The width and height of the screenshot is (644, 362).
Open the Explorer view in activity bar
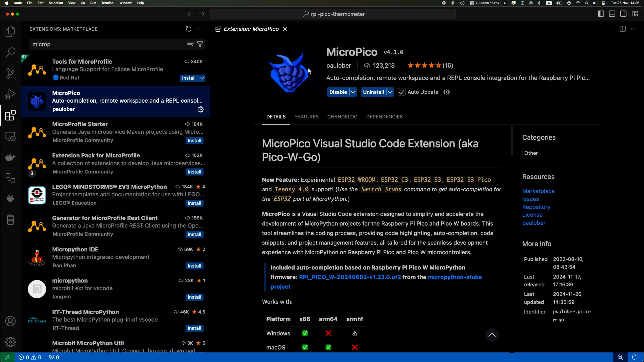[x=10, y=32]
